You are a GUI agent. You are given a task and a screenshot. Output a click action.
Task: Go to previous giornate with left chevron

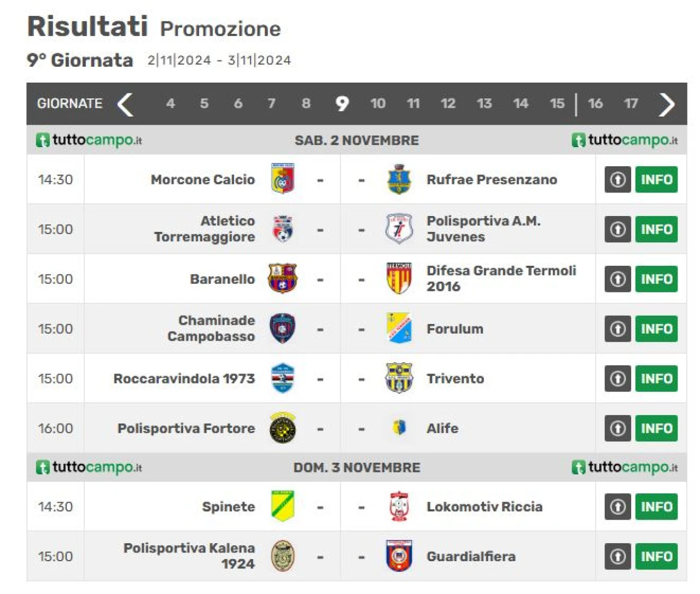125,104
